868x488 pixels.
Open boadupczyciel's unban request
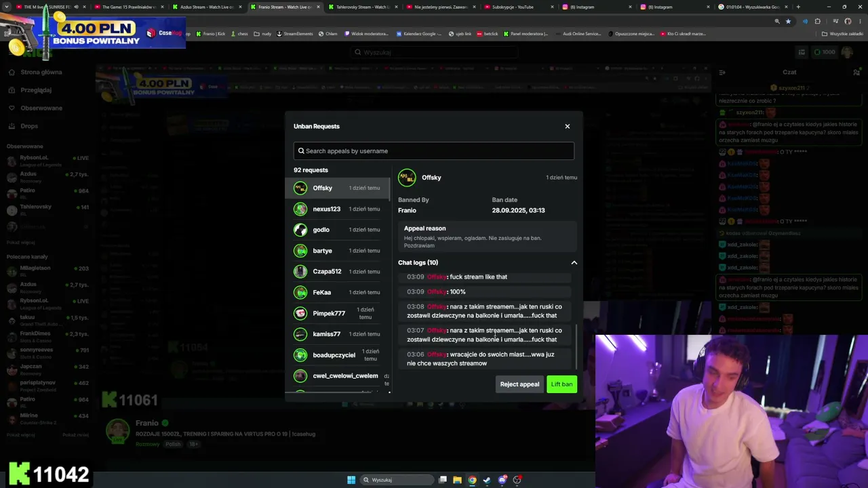337,355
